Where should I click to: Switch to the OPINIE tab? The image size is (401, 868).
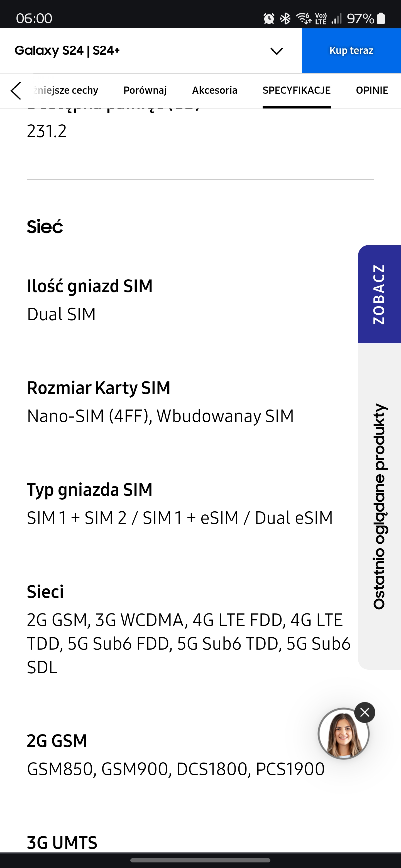(372, 90)
